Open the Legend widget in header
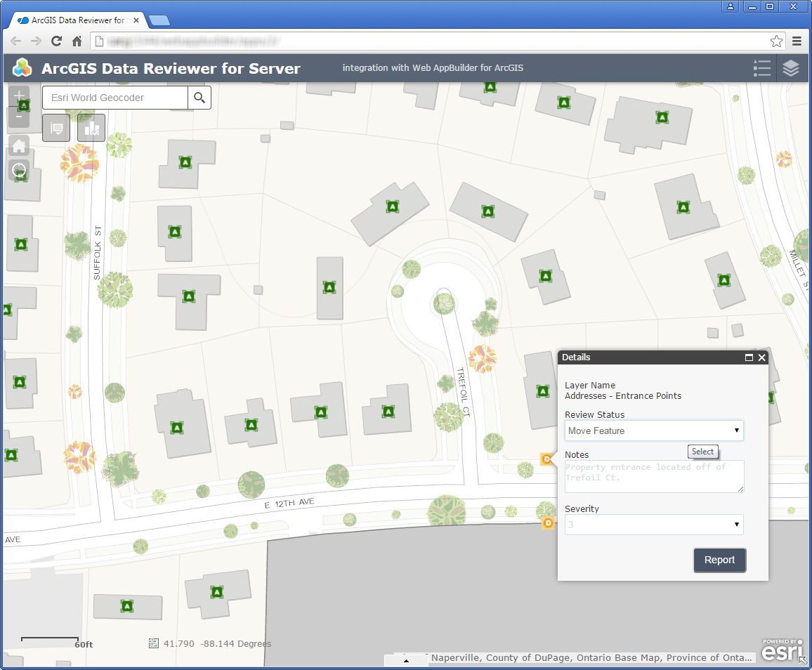812x670 pixels. pos(761,68)
